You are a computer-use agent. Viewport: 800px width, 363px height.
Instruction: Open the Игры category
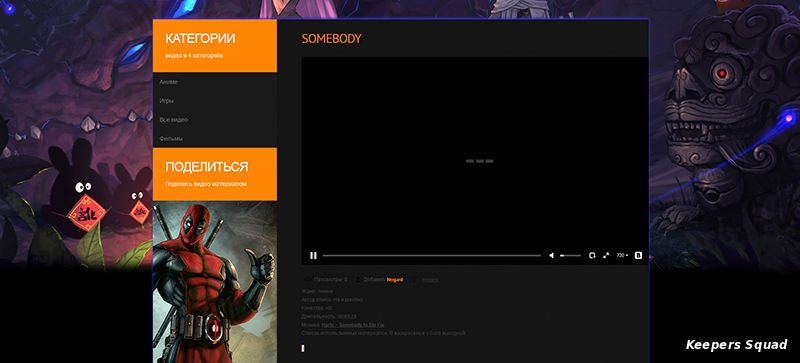[x=166, y=101]
